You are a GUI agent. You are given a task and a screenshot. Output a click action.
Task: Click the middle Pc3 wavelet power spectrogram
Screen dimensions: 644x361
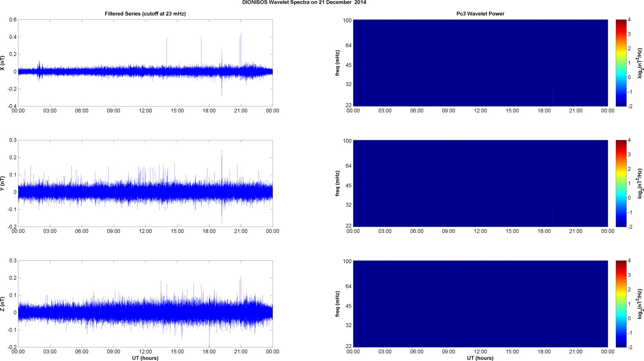480,183
